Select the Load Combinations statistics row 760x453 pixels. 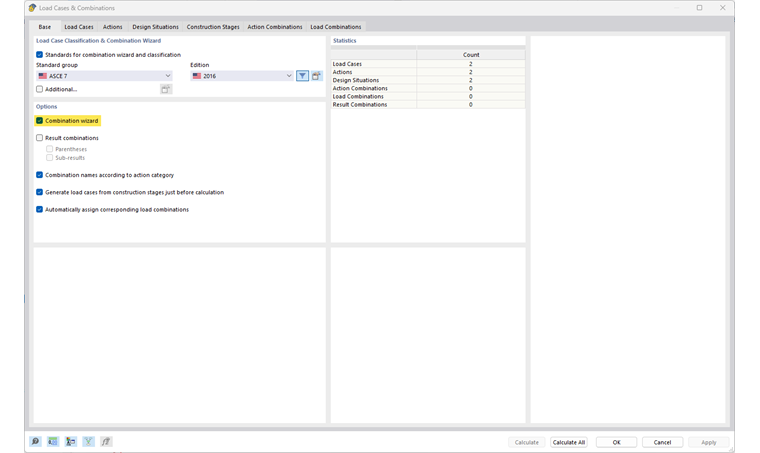click(x=428, y=97)
